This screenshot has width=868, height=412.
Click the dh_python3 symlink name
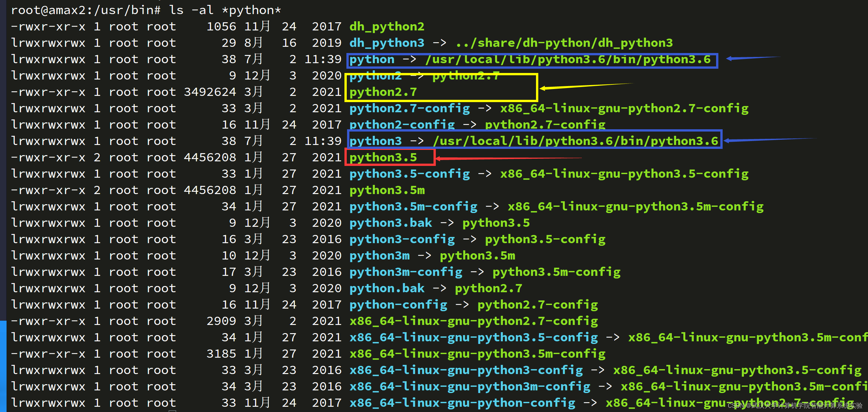tap(387, 43)
